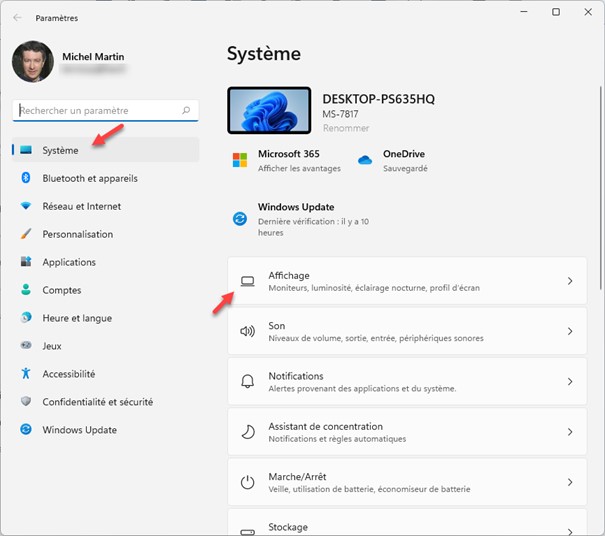The height and width of the screenshot is (536, 605).
Task: Expand the Son settings chevron
Action: pos(570,331)
